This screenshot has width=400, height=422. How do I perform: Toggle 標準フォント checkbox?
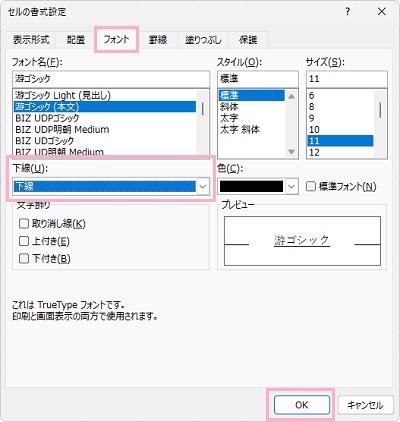311,186
